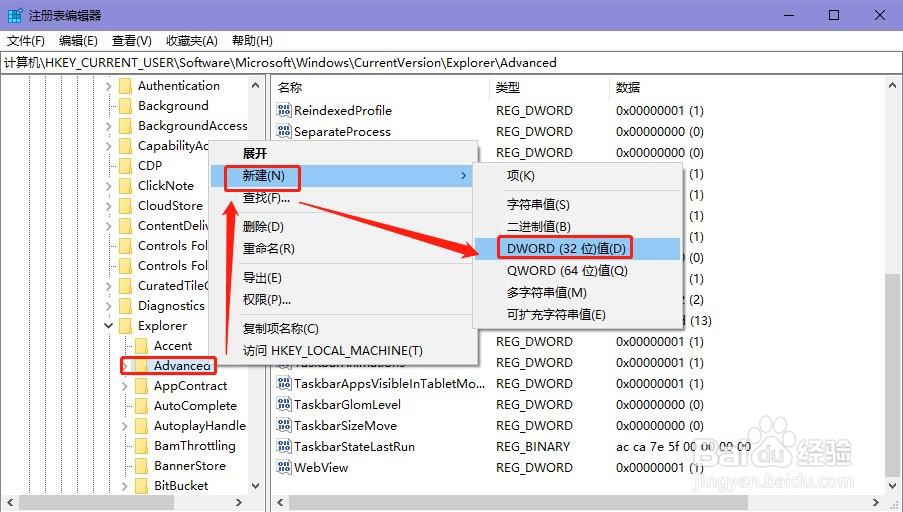Open the 文件(F) menu
This screenshot has height=512, width=903.
(26, 41)
